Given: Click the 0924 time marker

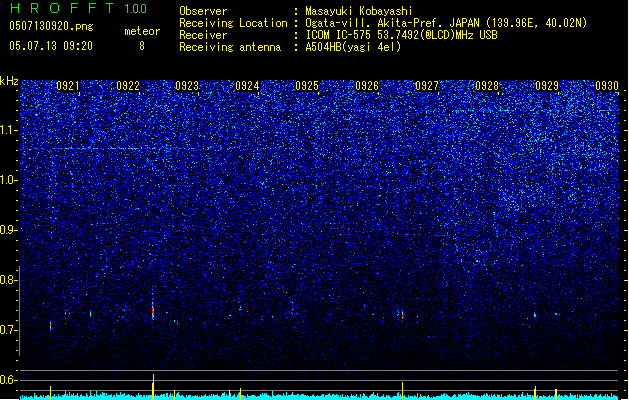Looking at the screenshot, I should pos(247,85).
